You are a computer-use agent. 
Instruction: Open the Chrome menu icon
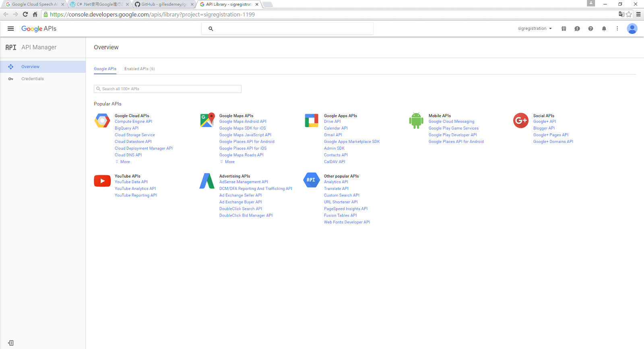pos(638,14)
